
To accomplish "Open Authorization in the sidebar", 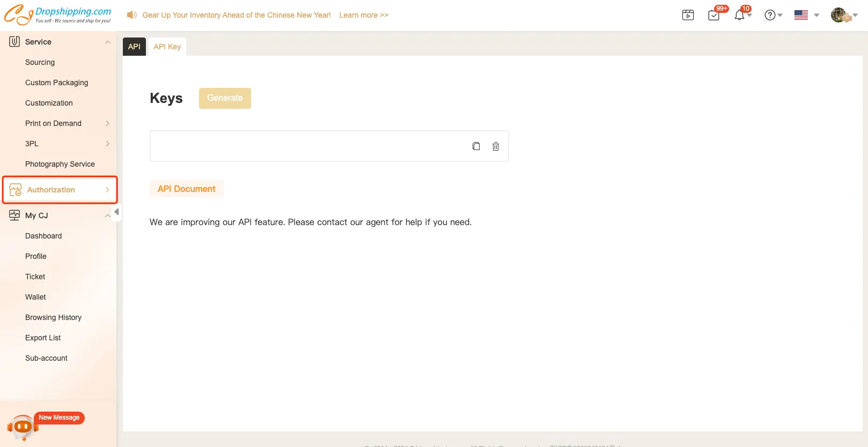I will click(x=51, y=190).
